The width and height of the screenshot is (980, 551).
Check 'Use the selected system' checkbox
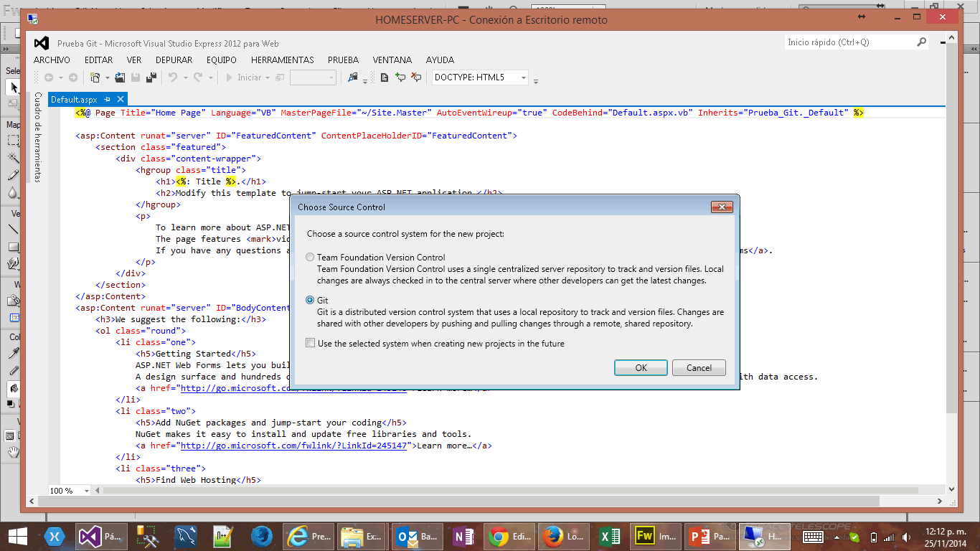tap(311, 343)
